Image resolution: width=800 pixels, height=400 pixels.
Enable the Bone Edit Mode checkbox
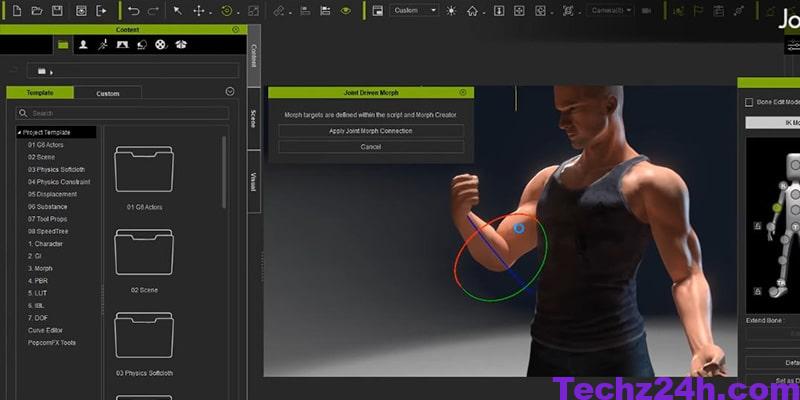click(749, 103)
